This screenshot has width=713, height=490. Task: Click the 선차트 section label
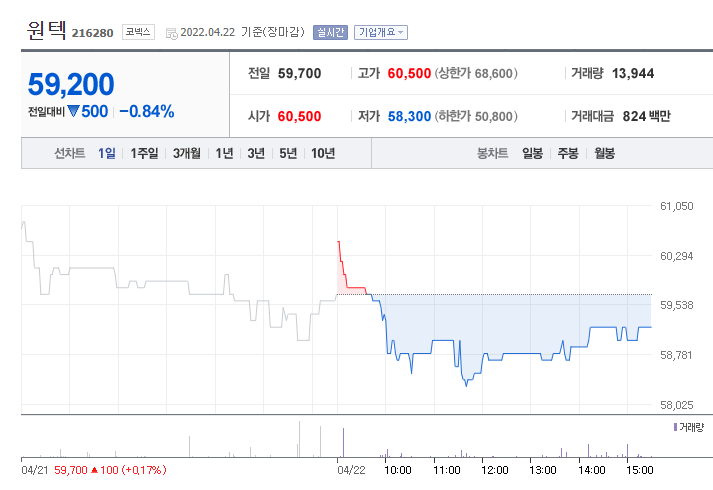[x=70, y=153]
